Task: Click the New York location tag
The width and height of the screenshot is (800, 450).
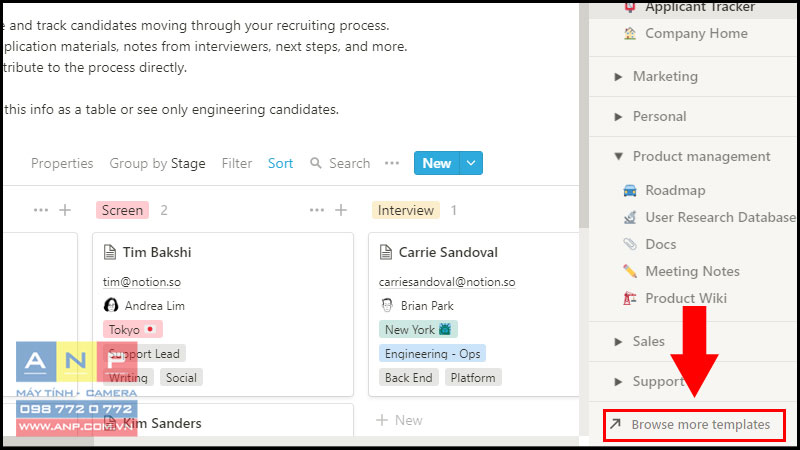Action: coord(418,330)
